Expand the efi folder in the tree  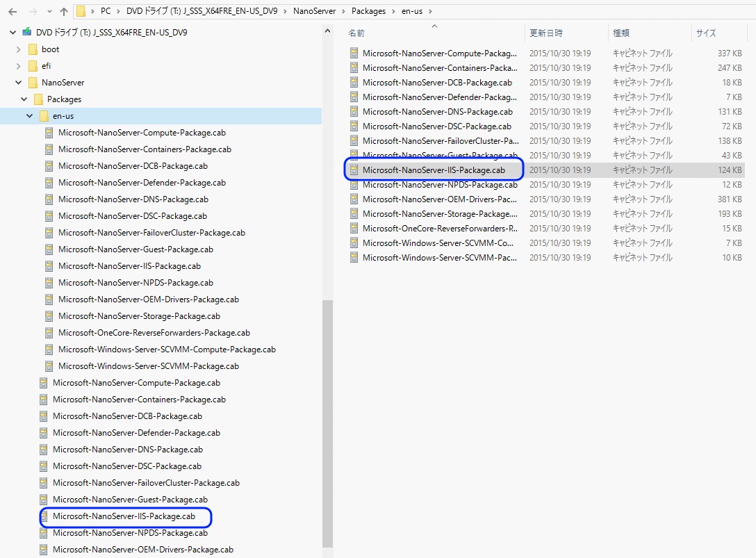(x=18, y=66)
